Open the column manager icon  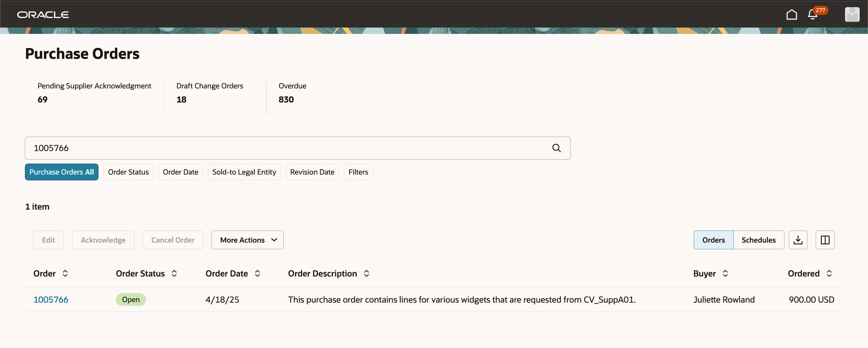tap(825, 240)
